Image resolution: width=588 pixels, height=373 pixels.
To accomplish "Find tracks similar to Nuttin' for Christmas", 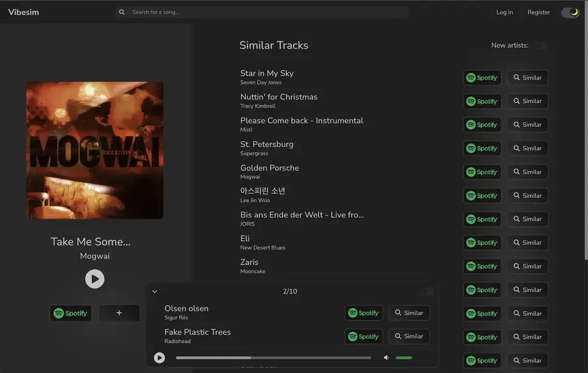I will pyautogui.click(x=528, y=101).
